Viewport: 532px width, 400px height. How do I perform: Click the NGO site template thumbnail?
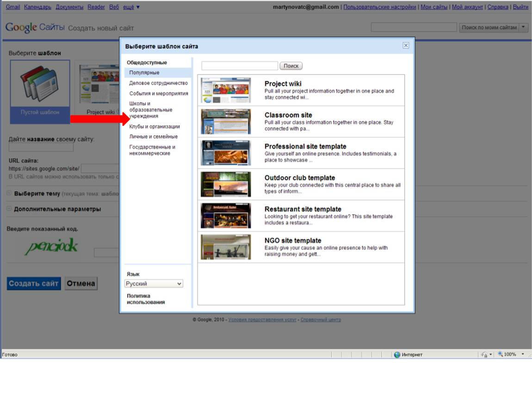[226, 247]
